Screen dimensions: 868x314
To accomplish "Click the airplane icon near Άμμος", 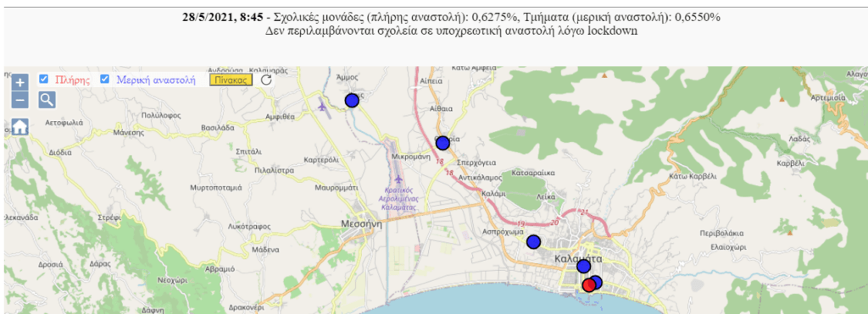I will [323, 105].
